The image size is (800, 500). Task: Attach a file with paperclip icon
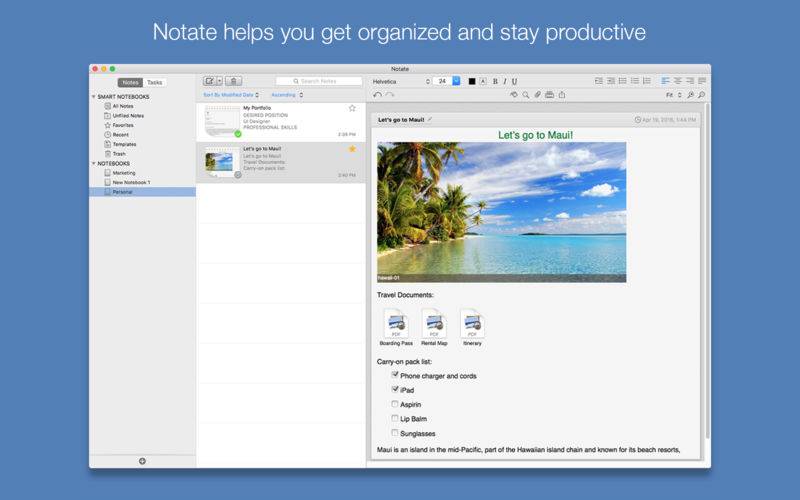(537, 95)
